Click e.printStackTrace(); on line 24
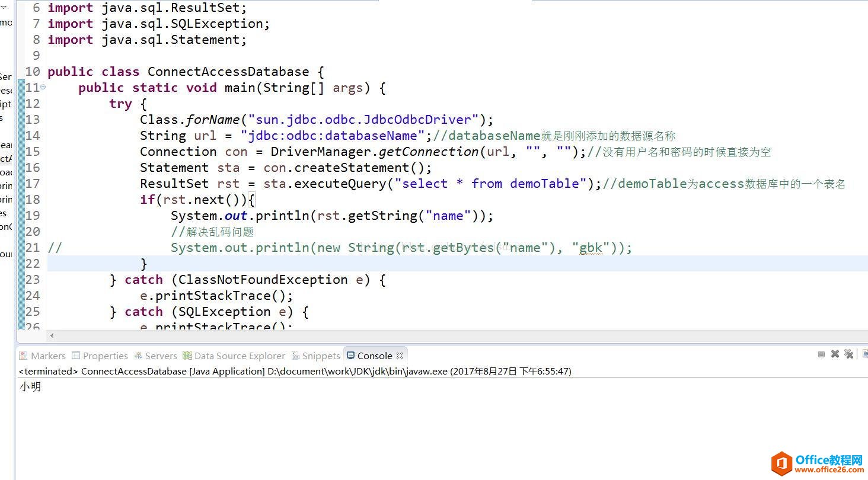 tap(216, 296)
